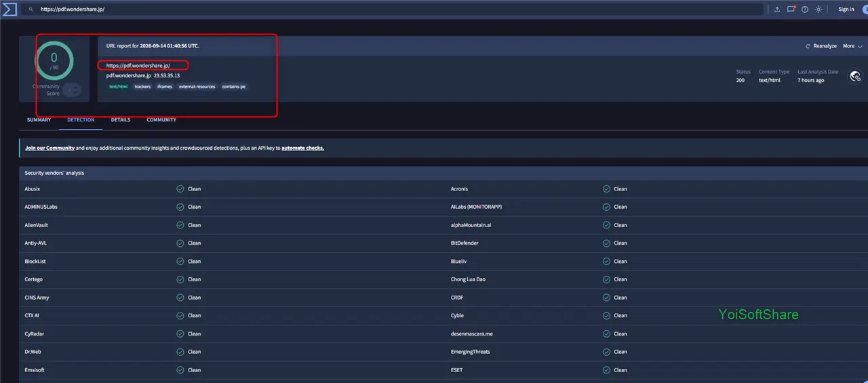Click the Reanalyze refresh button
Viewport: 868px width, 383px height.
click(821, 46)
